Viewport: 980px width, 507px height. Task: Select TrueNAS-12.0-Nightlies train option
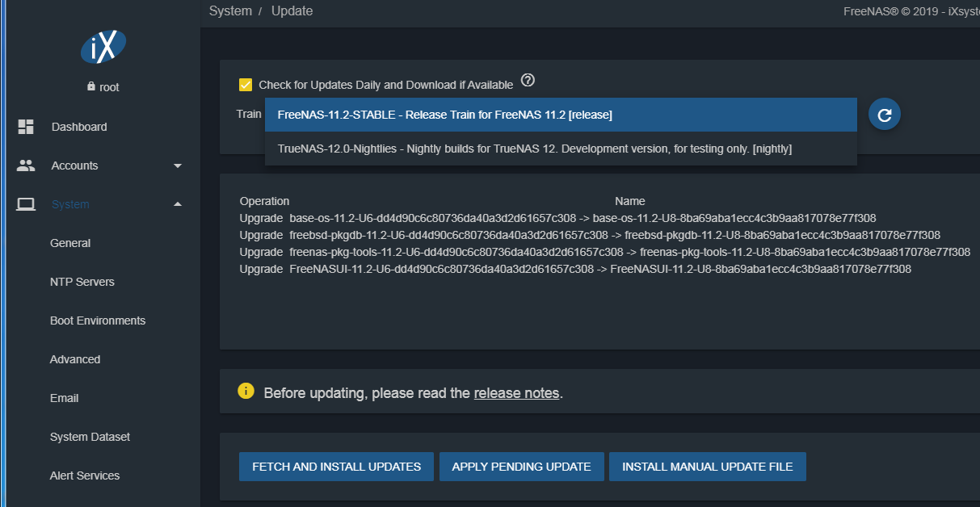point(561,149)
